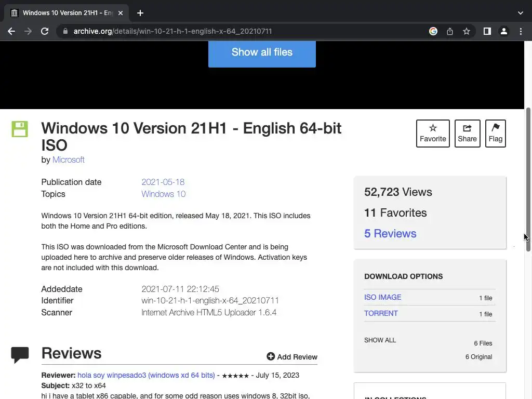
Task: Flag this item with Flag button
Action: (x=495, y=134)
